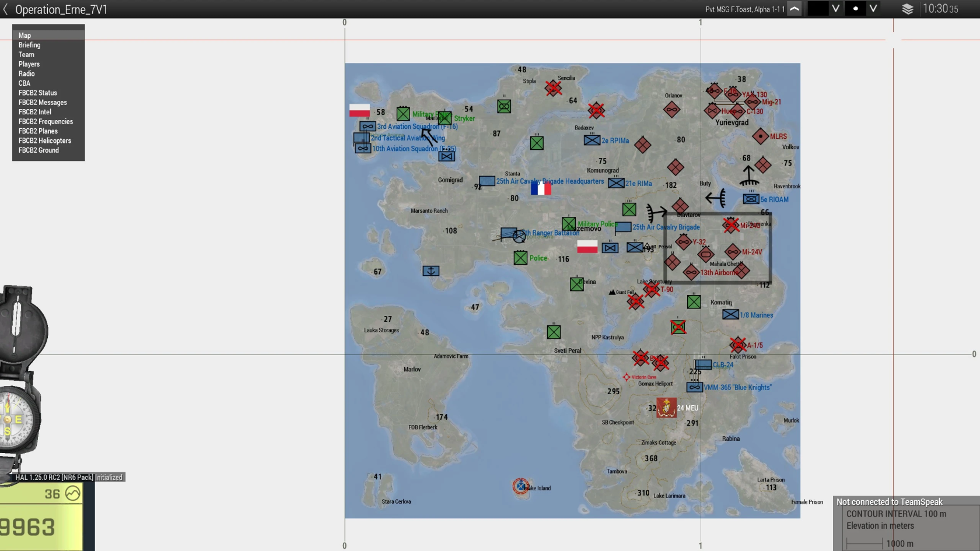The height and width of the screenshot is (551, 980).
Task: Open the Briefing section
Action: [29, 45]
